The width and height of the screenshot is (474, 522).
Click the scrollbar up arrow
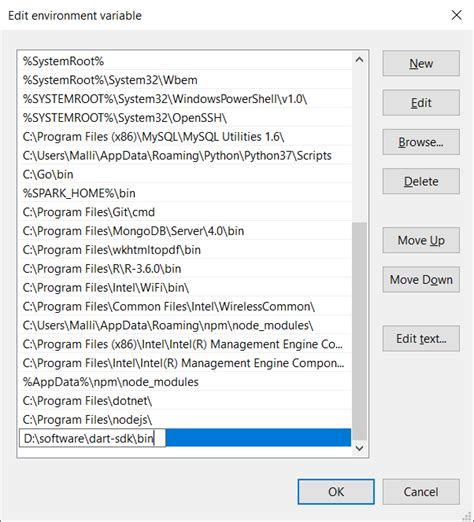click(x=359, y=60)
